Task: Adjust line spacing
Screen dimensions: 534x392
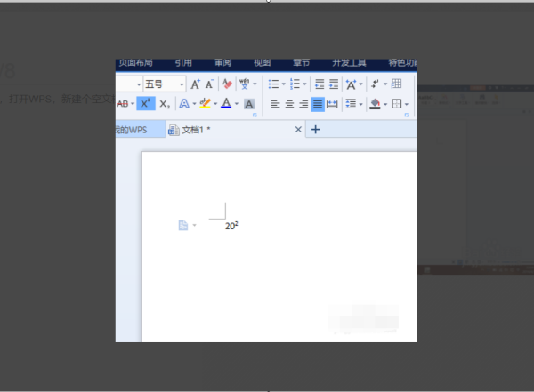Action: [351, 103]
